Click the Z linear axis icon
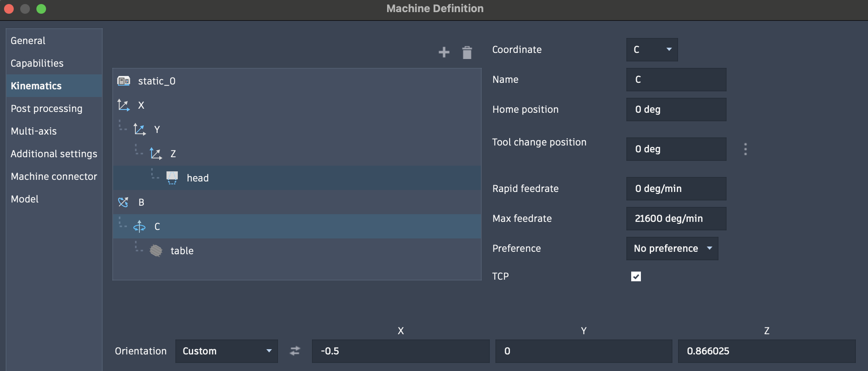 [156, 154]
